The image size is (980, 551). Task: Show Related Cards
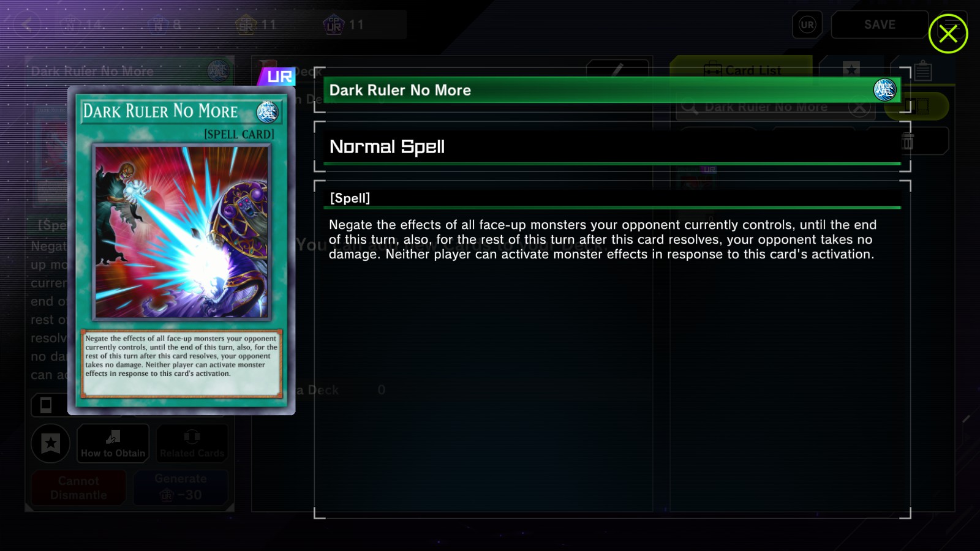tap(192, 443)
